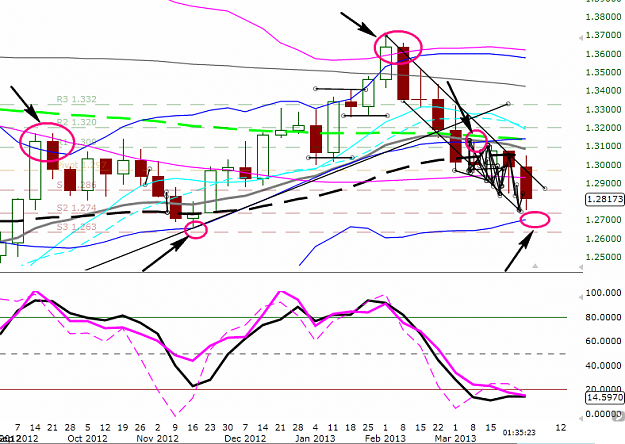Click the 1.26000 price axis label
Screen dimensions: 625x444
click(603, 239)
